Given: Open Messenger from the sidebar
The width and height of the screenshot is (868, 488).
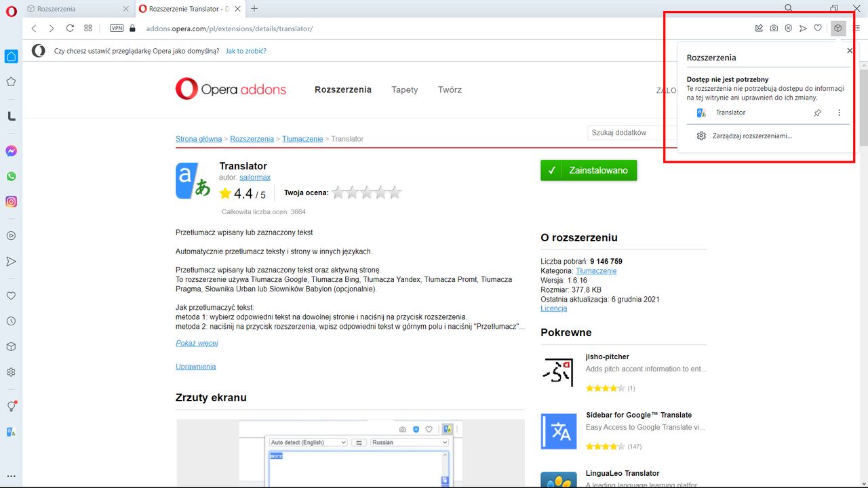Looking at the screenshot, I should (10, 150).
